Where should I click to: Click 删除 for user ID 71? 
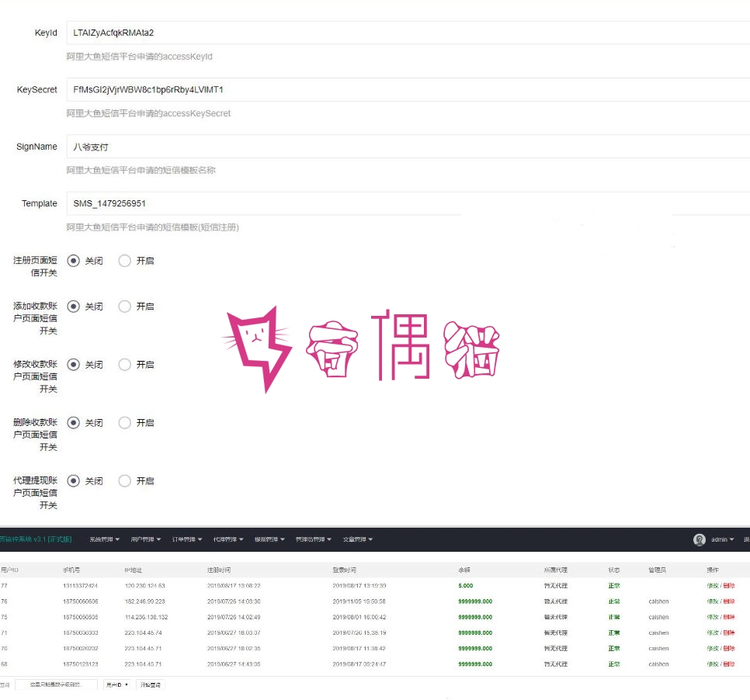729,632
